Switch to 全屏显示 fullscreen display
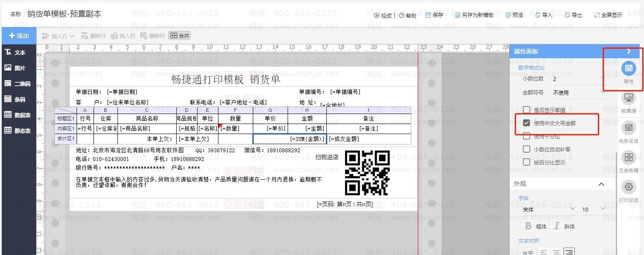 point(608,15)
